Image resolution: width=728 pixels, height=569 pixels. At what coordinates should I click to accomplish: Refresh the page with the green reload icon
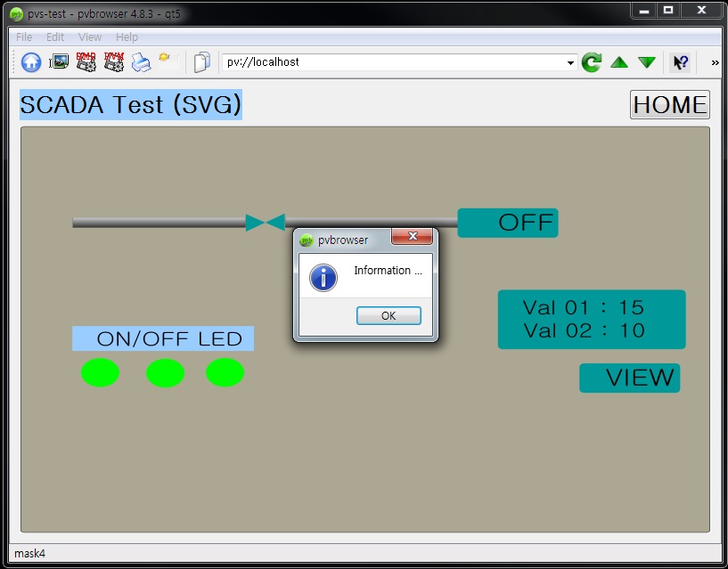[x=591, y=62]
